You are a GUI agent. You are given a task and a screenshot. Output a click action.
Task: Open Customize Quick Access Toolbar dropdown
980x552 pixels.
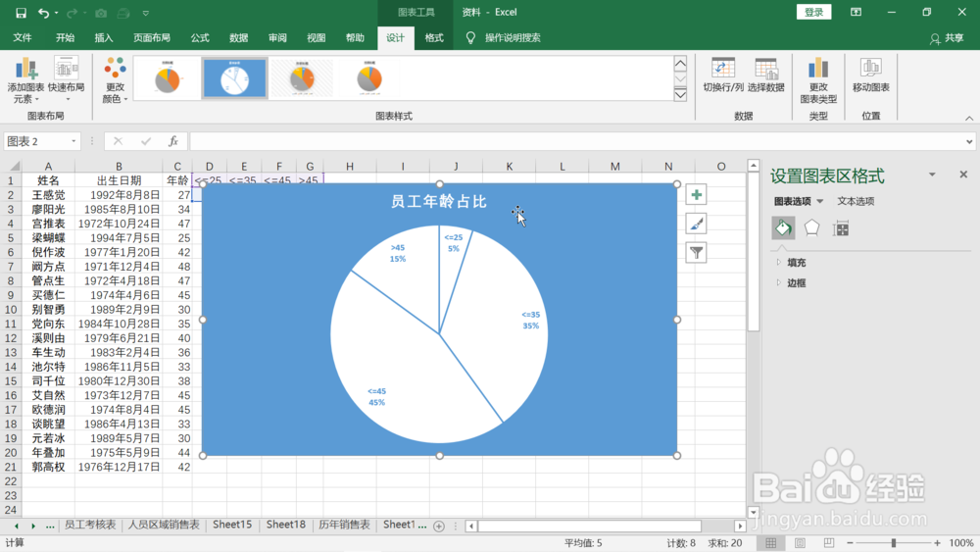pyautogui.click(x=146, y=13)
